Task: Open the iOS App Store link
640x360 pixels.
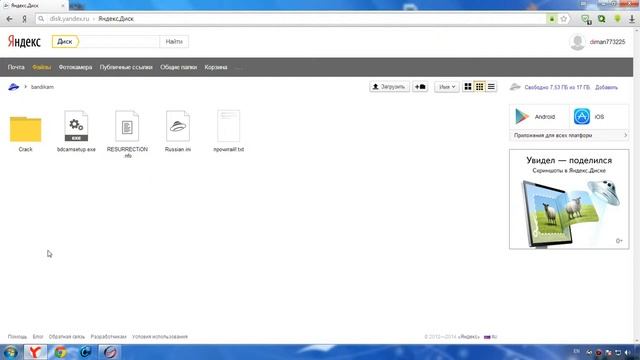Action: (599, 117)
